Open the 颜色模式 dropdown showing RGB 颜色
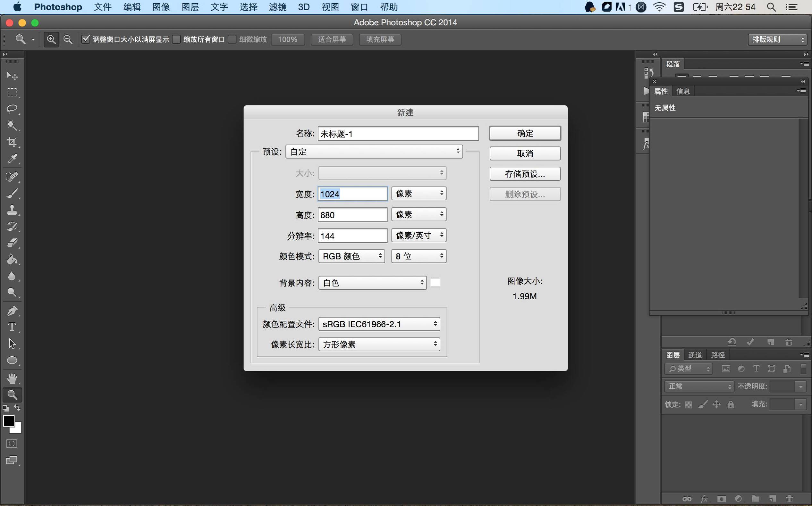Screen dimensions: 812x506 pos(351,256)
